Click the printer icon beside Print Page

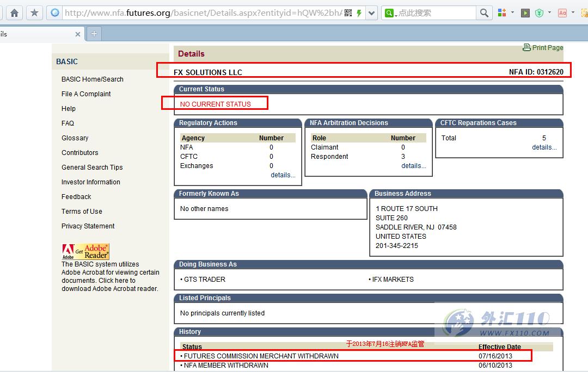click(526, 47)
